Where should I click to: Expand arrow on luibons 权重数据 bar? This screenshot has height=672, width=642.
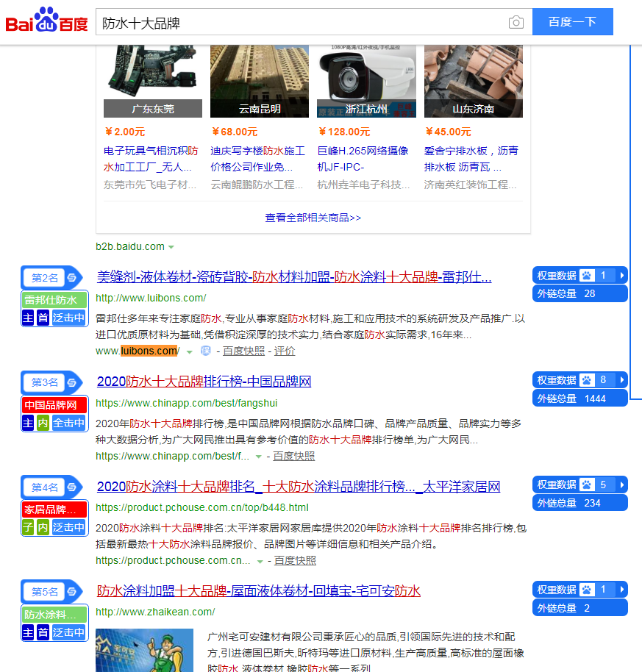(x=622, y=275)
